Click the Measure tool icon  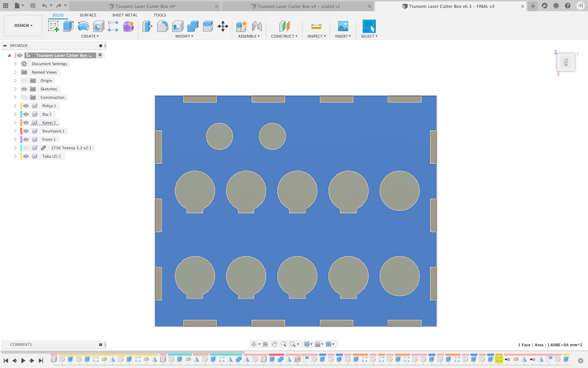pyautogui.click(x=316, y=26)
